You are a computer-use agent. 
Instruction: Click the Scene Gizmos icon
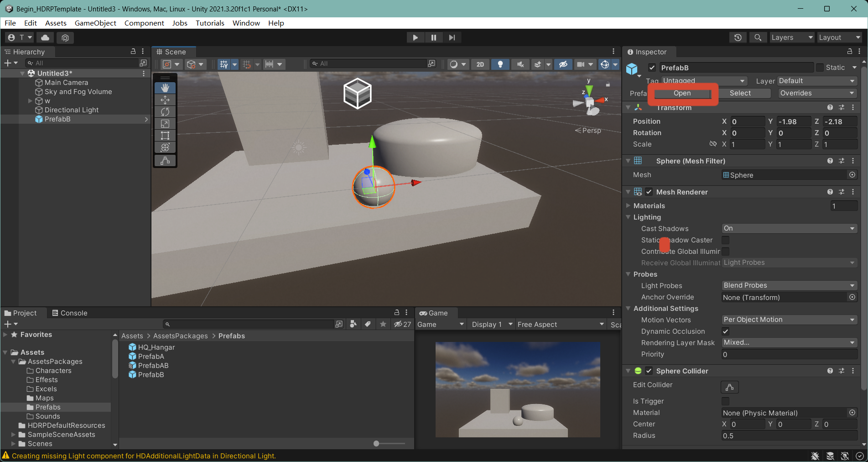point(605,64)
